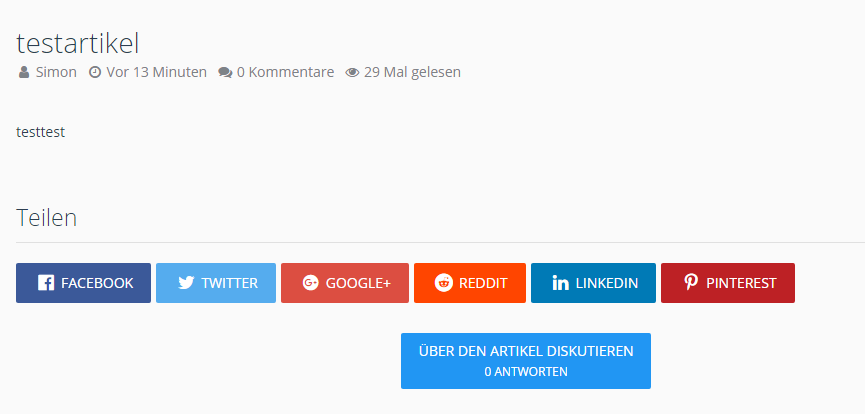This screenshot has height=414, width=865.
Task: Open discussion via Über den Artikel diskutieren
Action: pyautogui.click(x=526, y=360)
